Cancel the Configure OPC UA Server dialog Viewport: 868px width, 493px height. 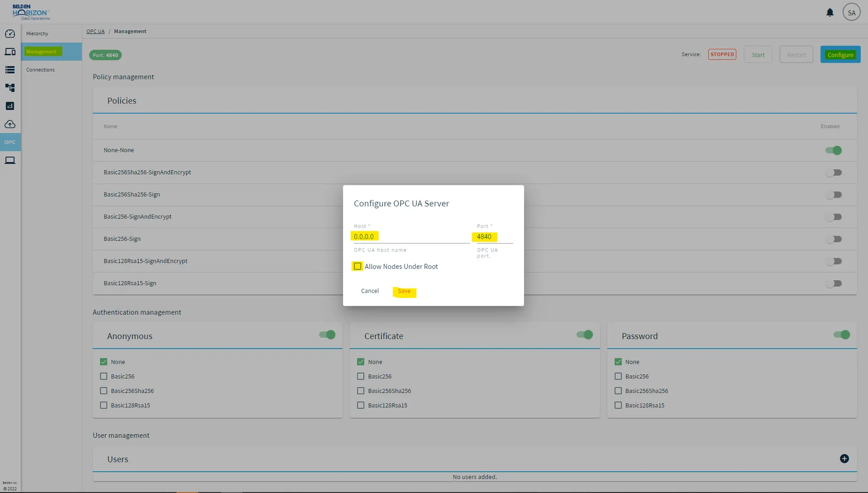coord(370,291)
